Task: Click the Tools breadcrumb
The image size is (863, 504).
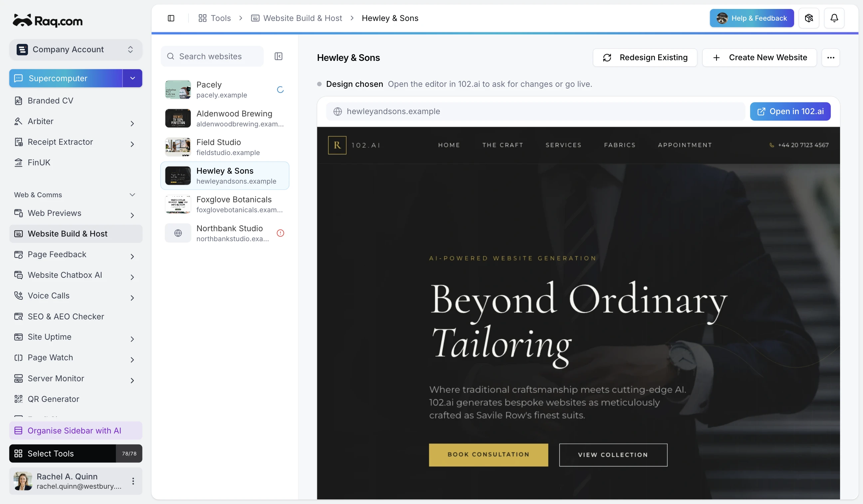Action: tap(215, 18)
